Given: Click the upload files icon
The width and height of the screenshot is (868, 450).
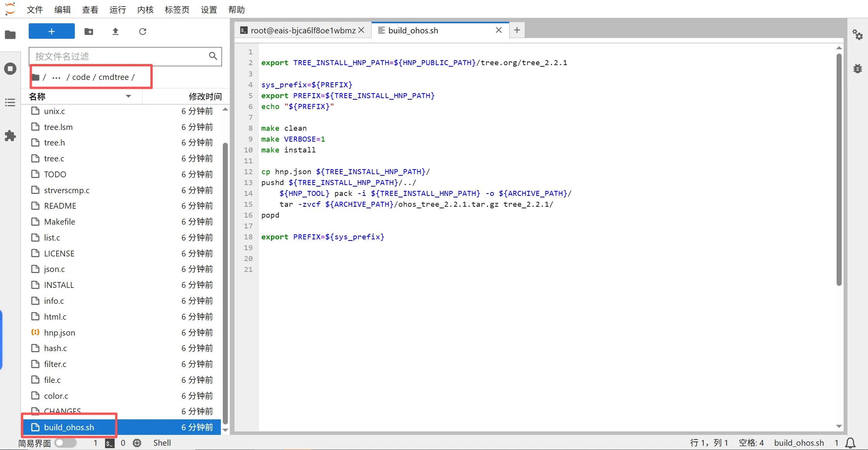Looking at the screenshot, I should click(115, 31).
